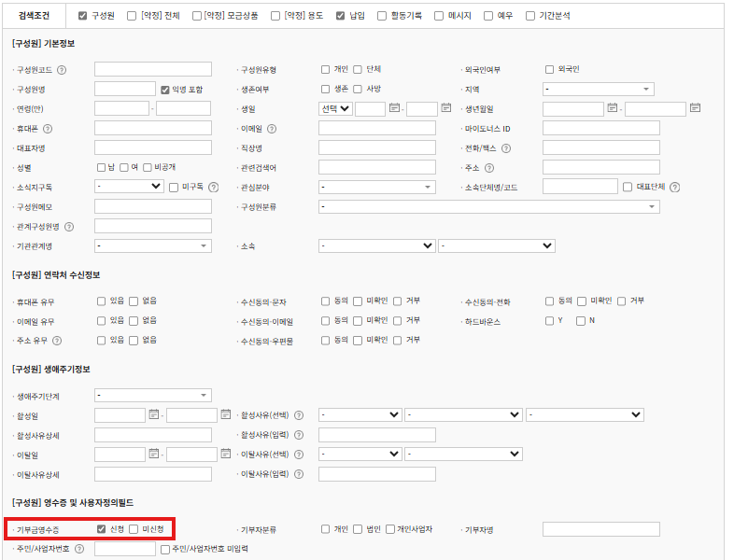Check 동의 for 수신동의-문자

(325, 301)
